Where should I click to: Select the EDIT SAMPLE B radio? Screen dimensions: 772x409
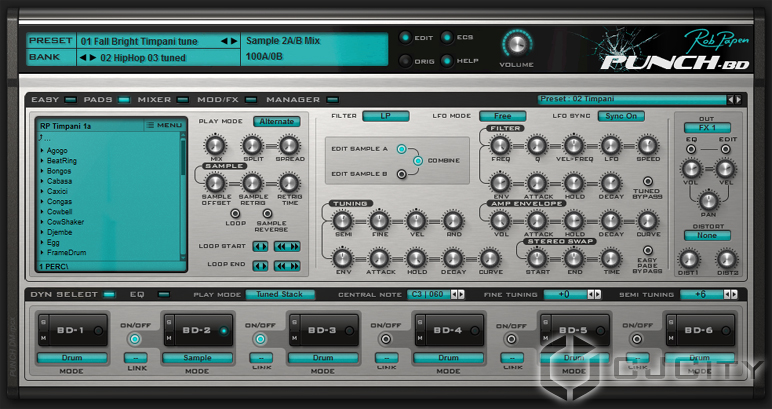point(402,174)
